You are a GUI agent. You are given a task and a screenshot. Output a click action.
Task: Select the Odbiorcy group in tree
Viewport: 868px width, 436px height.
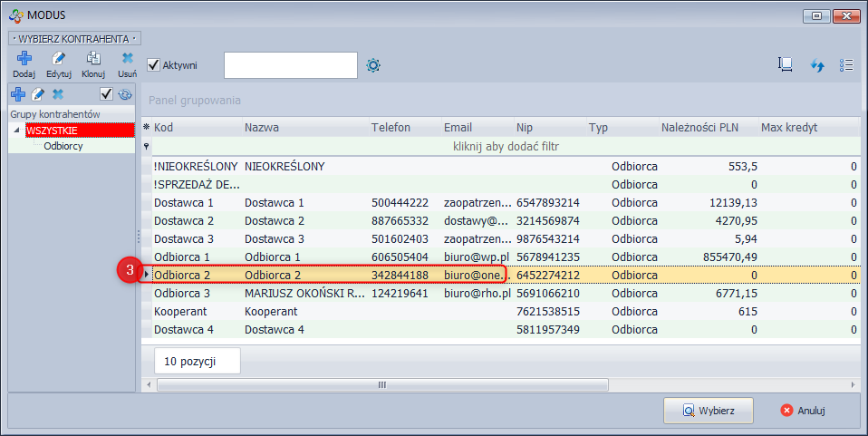click(63, 146)
